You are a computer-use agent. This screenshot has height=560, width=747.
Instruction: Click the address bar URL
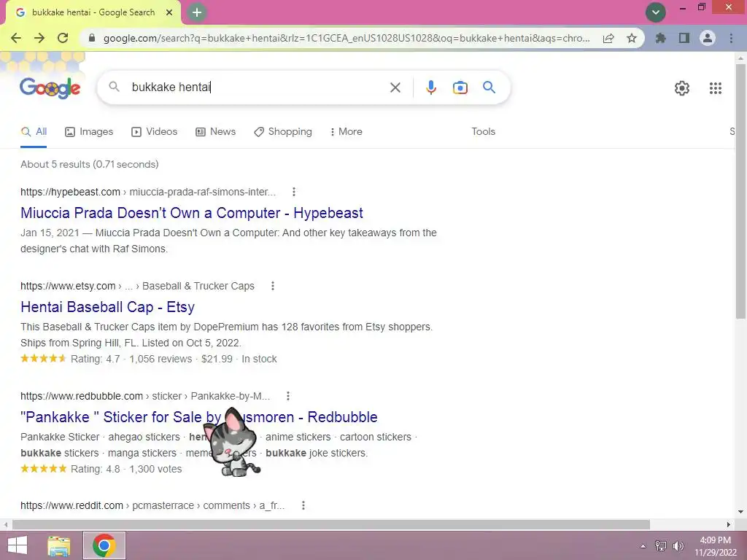point(347,38)
